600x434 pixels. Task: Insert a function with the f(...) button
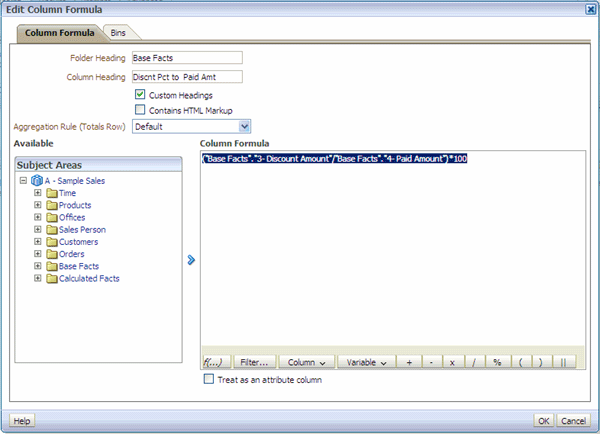(x=217, y=362)
